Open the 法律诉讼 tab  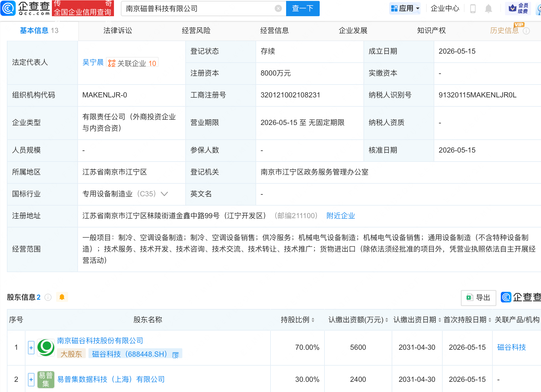[118, 31]
